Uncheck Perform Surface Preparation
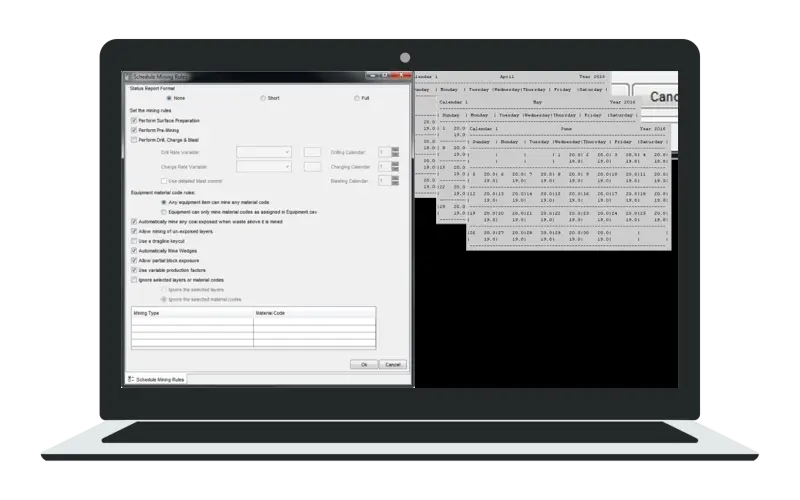 pos(134,120)
